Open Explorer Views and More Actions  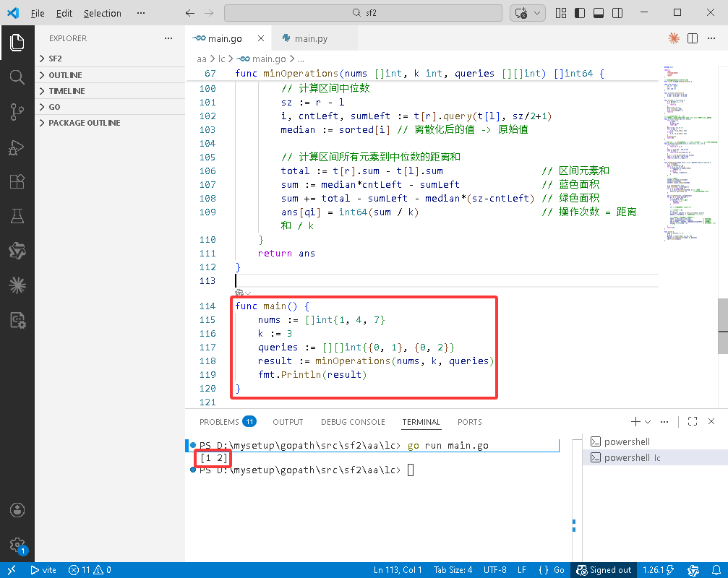(x=168, y=38)
